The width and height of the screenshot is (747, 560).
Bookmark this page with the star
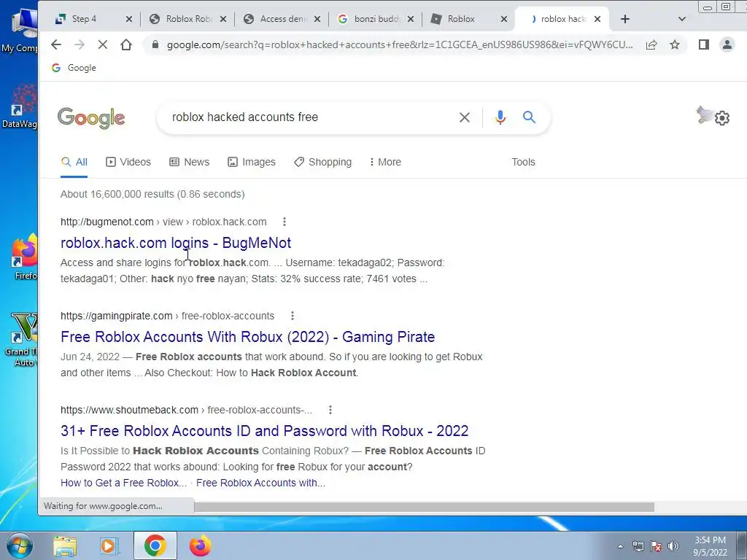point(675,44)
